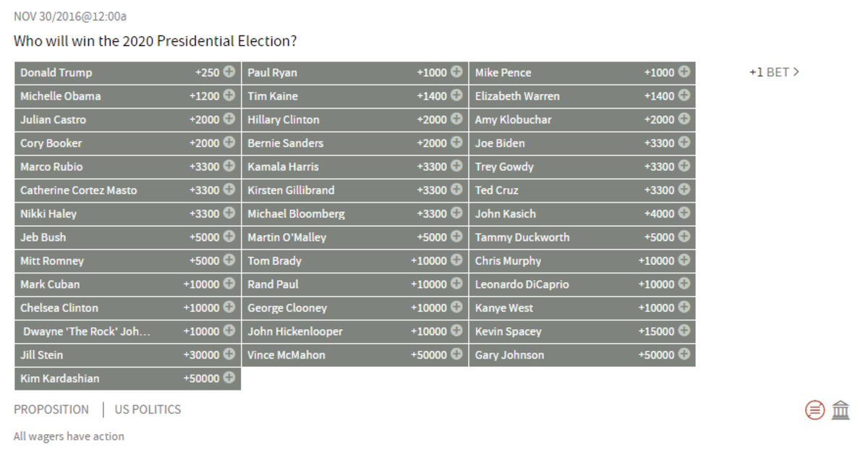Click the red circled list icon

point(815,410)
